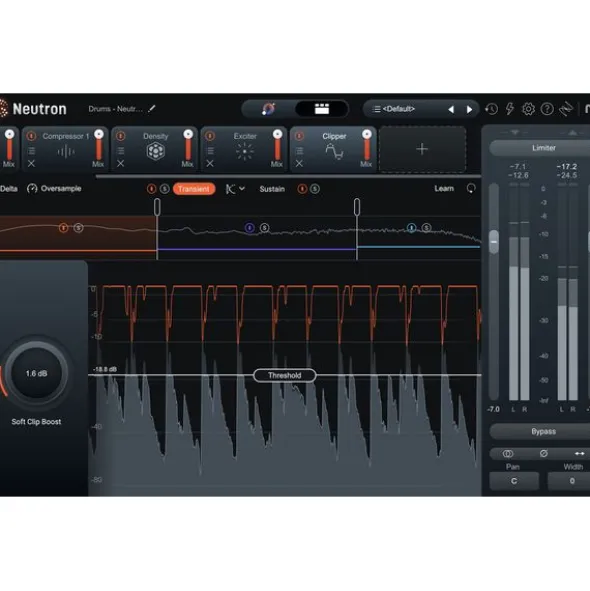
Task: Toggle the Limiter button
Action: click(543, 148)
